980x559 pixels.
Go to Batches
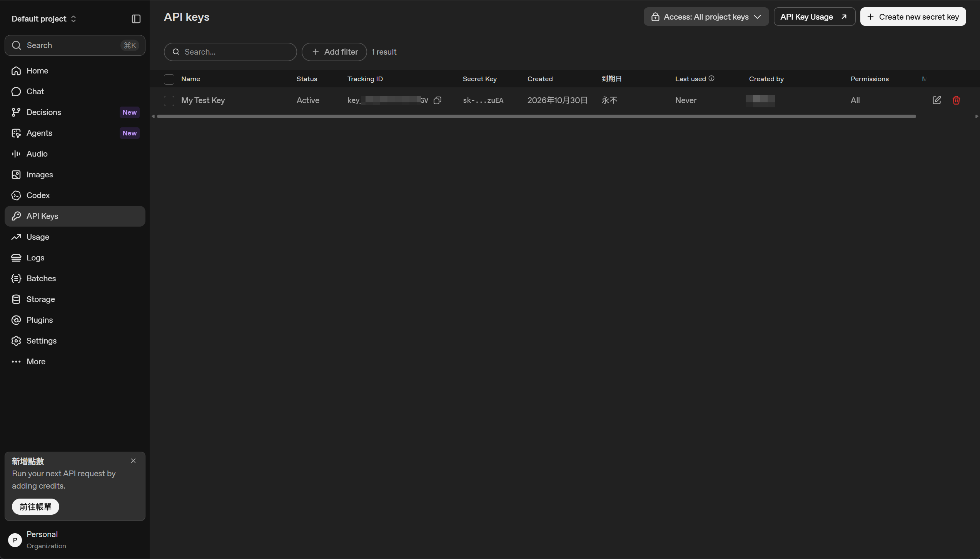(75, 279)
